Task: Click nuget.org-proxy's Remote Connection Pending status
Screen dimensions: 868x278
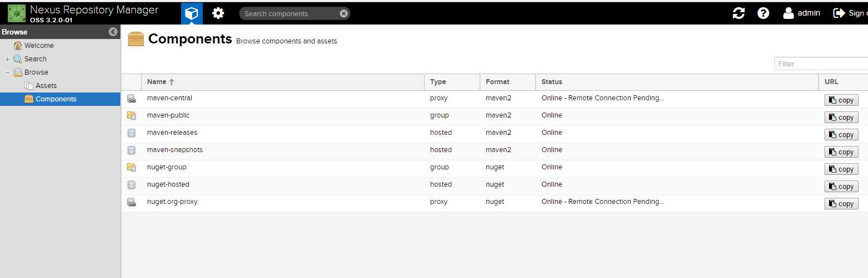Action: click(603, 202)
